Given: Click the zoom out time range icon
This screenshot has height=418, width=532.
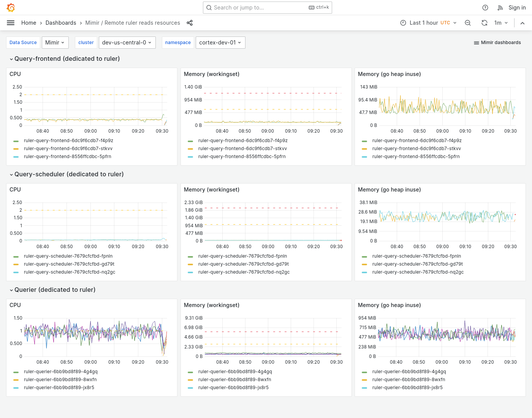Looking at the screenshot, I should pos(468,23).
